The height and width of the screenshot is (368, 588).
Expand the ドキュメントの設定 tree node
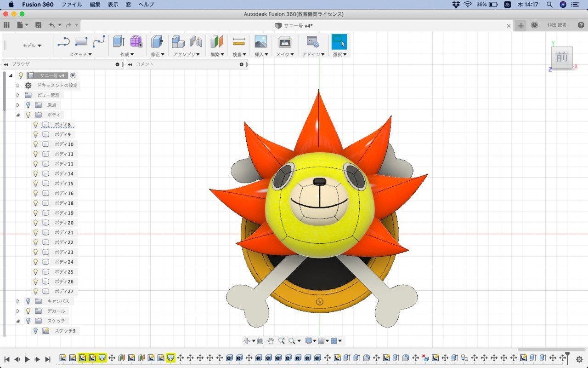[18, 86]
